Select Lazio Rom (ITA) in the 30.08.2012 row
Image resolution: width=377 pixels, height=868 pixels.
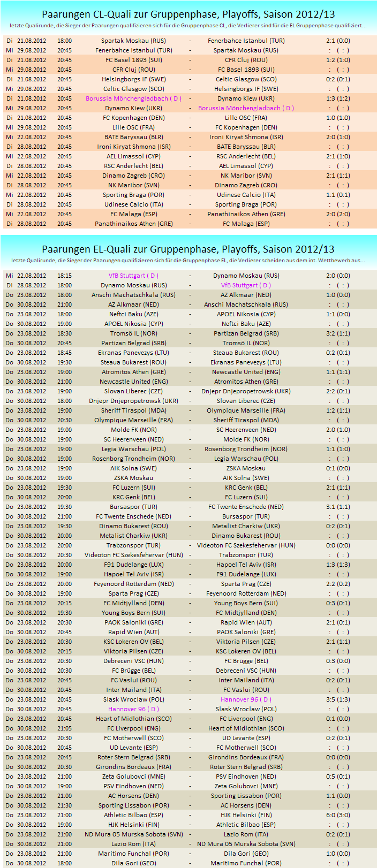tap(133, 844)
